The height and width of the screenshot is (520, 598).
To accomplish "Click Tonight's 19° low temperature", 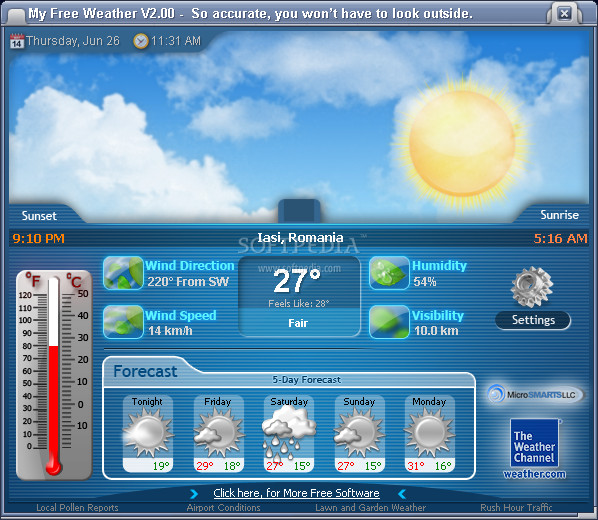I will (161, 466).
